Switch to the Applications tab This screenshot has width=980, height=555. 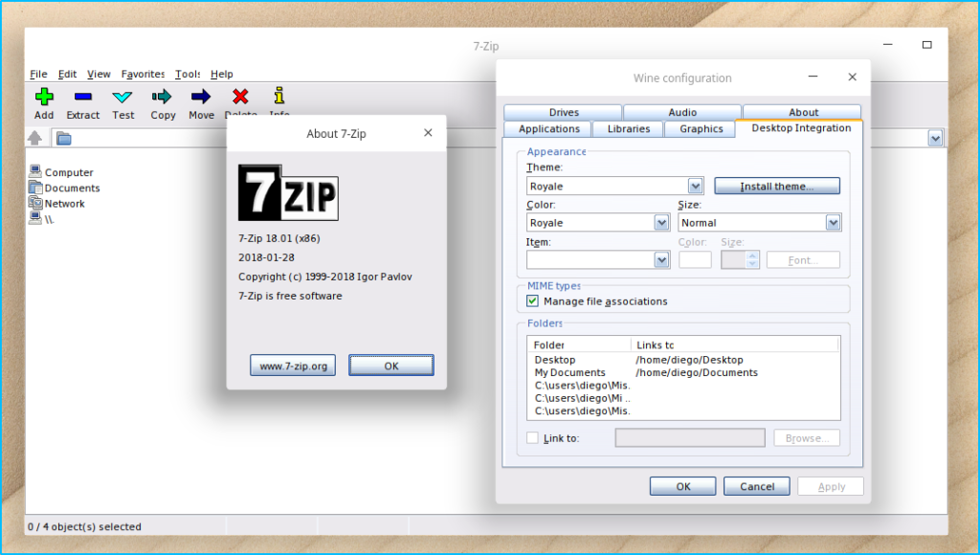(549, 129)
